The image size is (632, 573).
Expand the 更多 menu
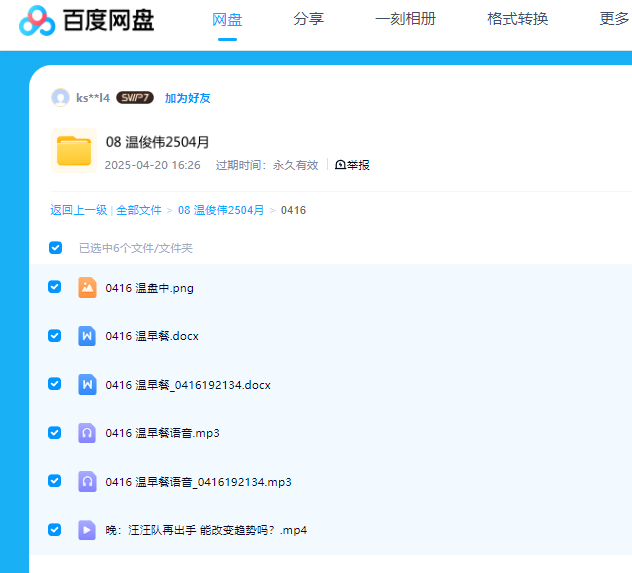click(614, 19)
